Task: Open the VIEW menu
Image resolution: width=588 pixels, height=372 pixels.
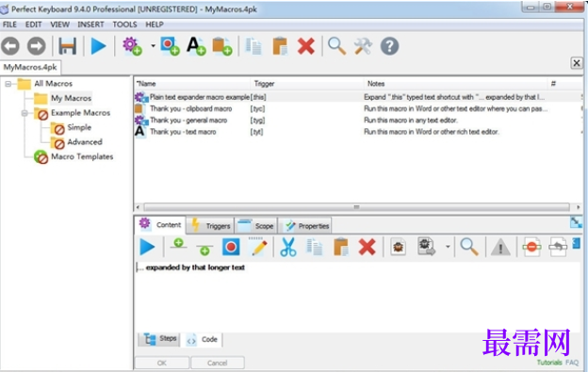Action: pyautogui.click(x=60, y=24)
